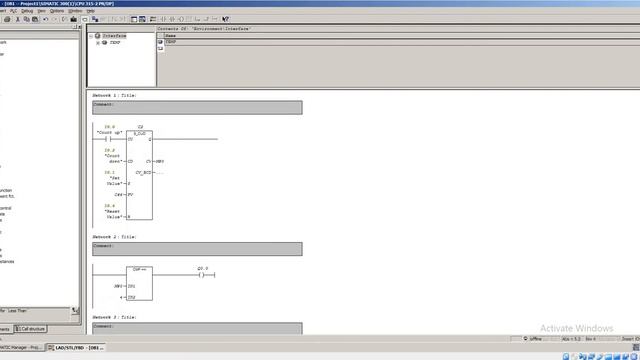640x360 pixels.
Task: Select the TEMP item in the interface tree
Action: tap(115, 42)
